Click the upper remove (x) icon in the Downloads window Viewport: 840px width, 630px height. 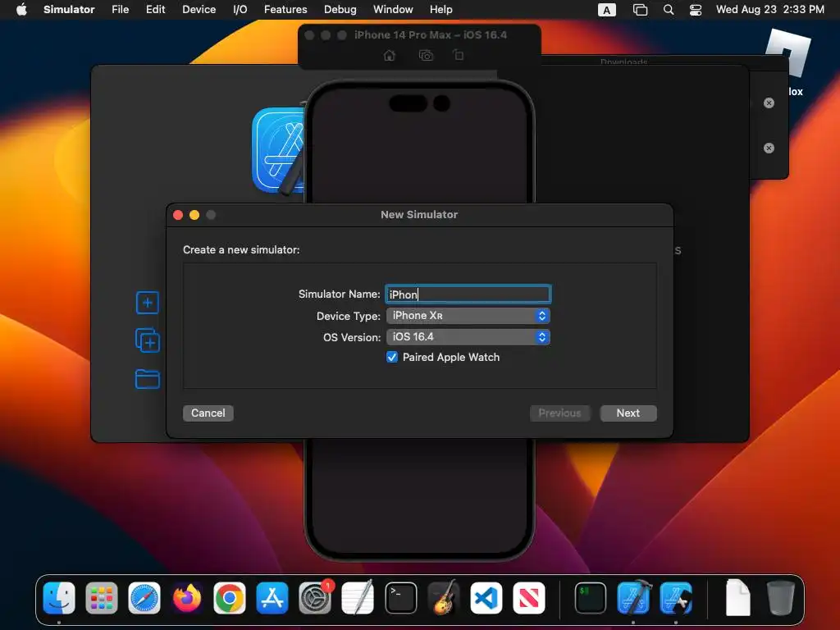[x=769, y=103]
